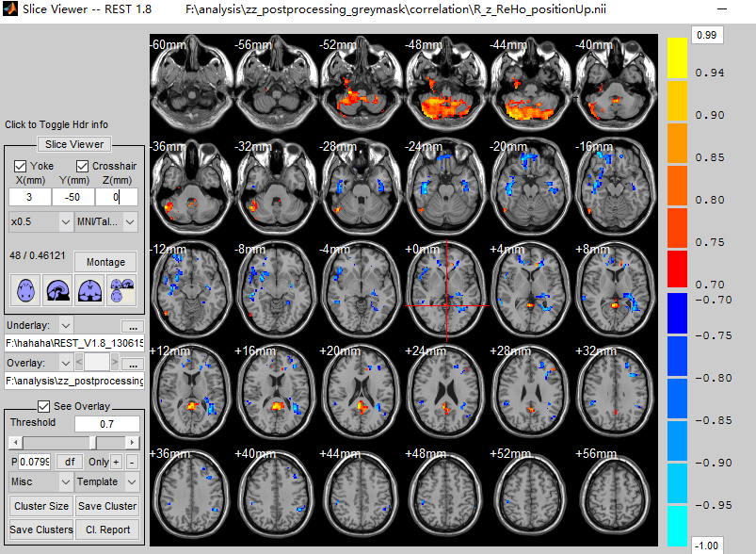Image resolution: width=756 pixels, height=554 pixels.
Task: Turn off the Crosshair checkbox
Action: coord(83,166)
